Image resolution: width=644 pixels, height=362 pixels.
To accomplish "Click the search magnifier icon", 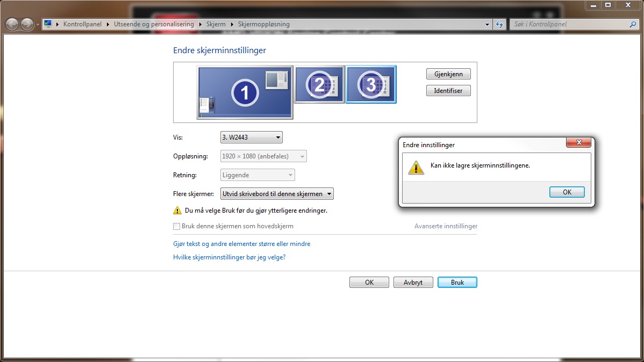I will (x=633, y=24).
